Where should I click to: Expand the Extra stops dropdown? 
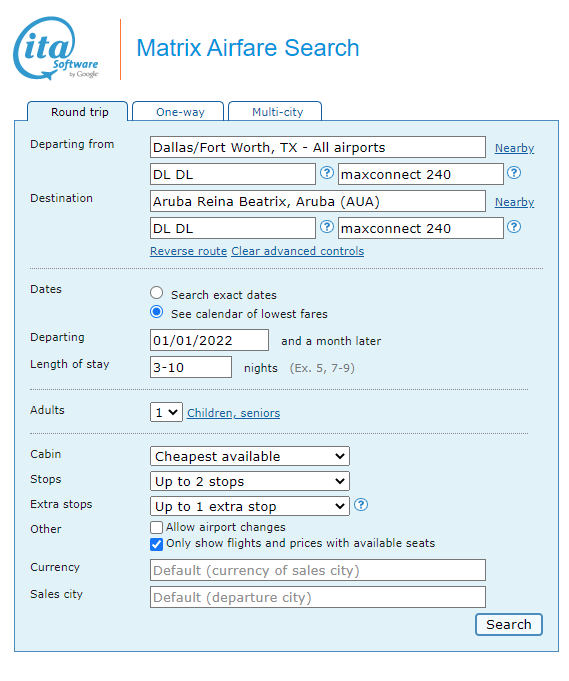(x=250, y=506)
